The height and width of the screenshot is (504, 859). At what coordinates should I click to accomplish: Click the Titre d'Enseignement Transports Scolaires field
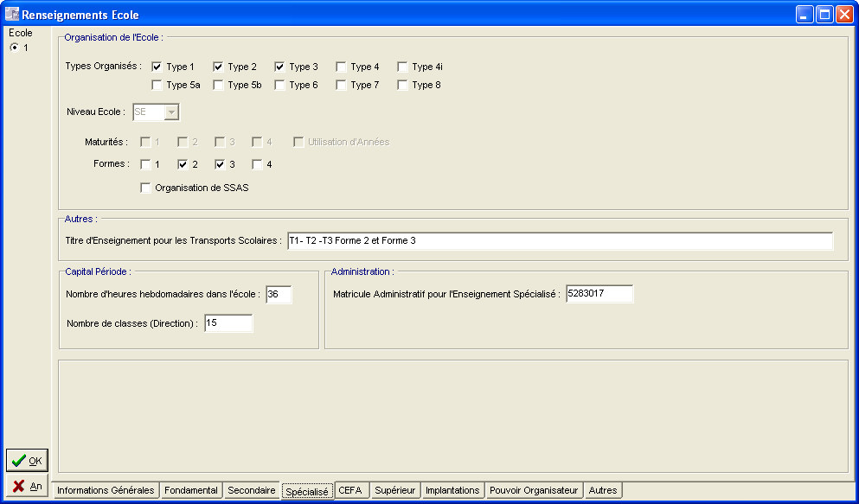pos(560,240)
